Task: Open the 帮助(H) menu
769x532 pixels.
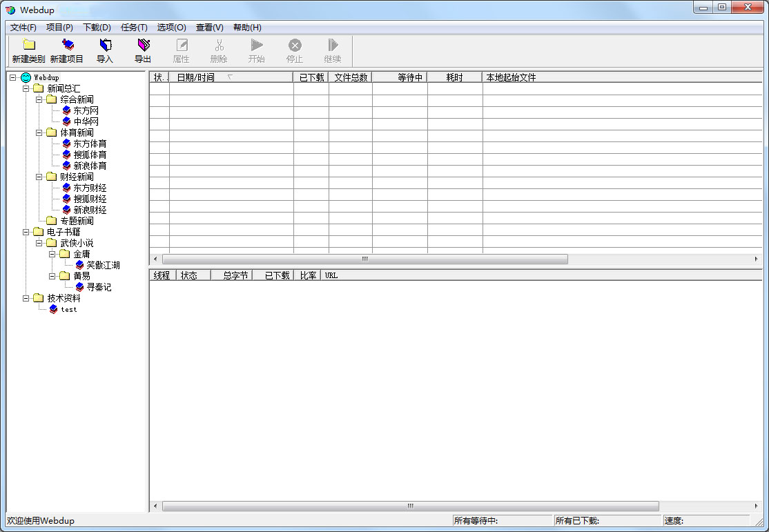Action: point(247,28)
